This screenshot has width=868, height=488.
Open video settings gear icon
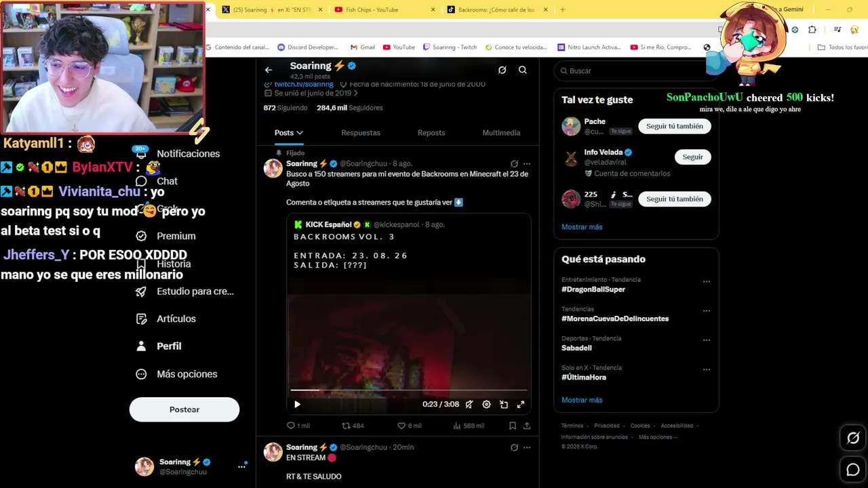click(486, 405)
